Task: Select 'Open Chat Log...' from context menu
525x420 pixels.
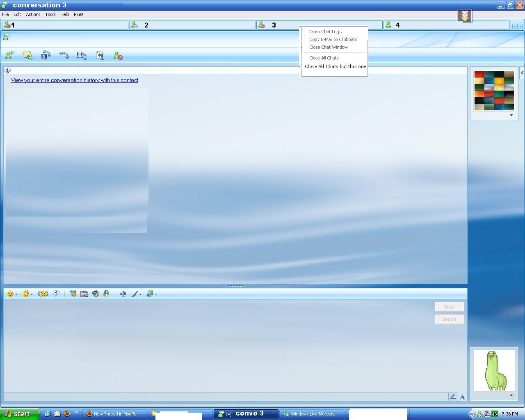Action: tap(326, 32)
